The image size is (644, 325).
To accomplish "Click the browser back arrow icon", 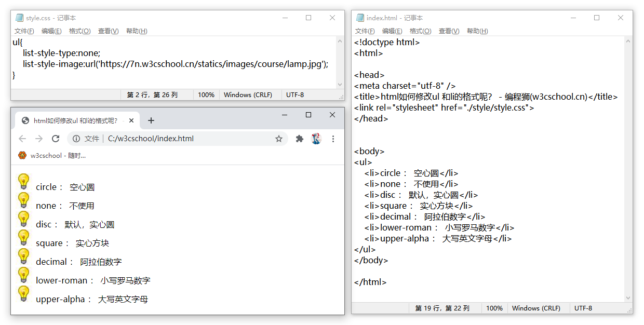I will (x=22, y=139).
